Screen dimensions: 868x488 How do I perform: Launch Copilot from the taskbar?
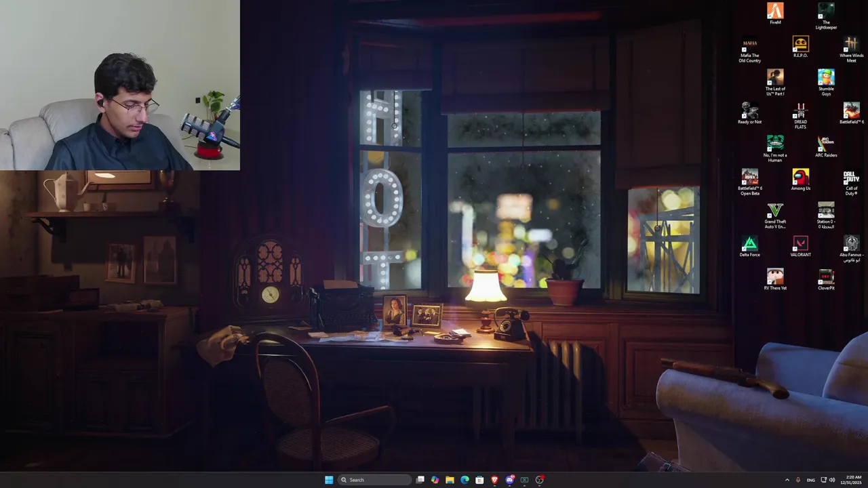tap(435, 480)
